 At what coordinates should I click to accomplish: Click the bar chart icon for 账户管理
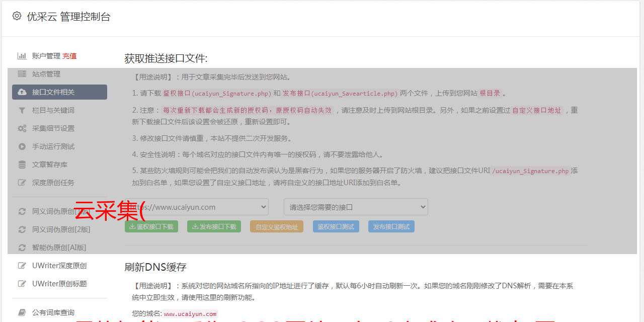click(22, 56)
